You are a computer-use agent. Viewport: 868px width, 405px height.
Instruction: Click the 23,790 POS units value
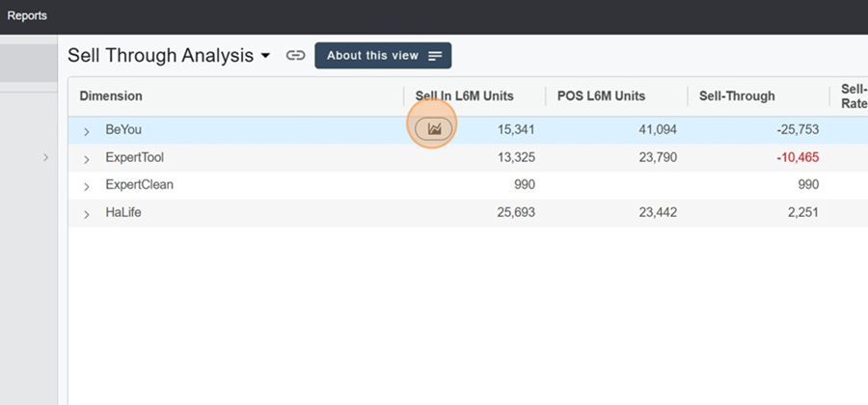pos(658,158)
